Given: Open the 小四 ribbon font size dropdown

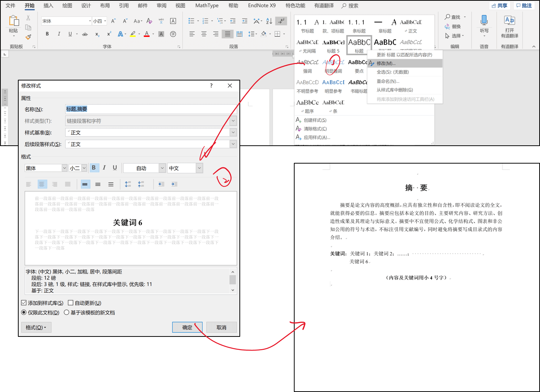Looking at the screenshot, I should click(x=105, y=21).
